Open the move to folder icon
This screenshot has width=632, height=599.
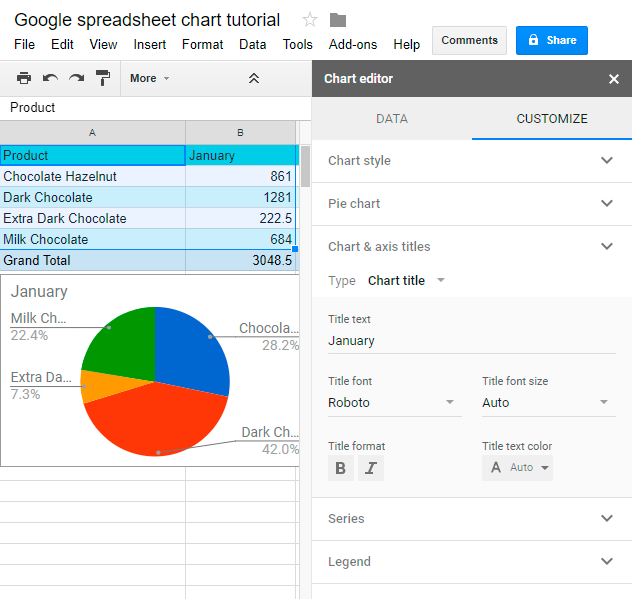click(338, 20)
